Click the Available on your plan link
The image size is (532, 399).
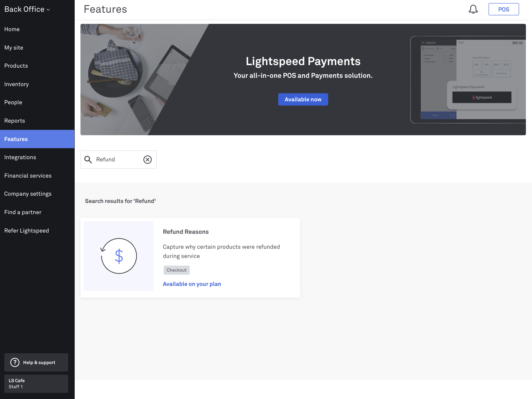192,284
